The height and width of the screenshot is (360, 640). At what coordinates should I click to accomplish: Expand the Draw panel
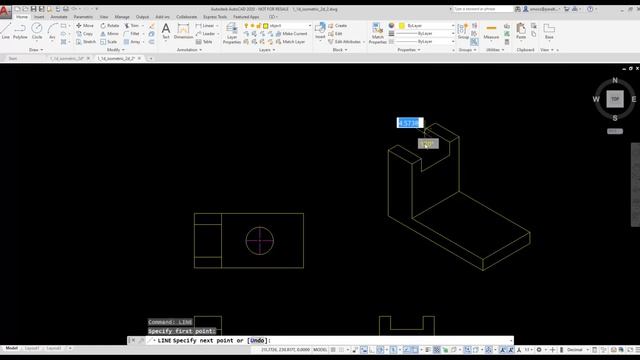36,50
